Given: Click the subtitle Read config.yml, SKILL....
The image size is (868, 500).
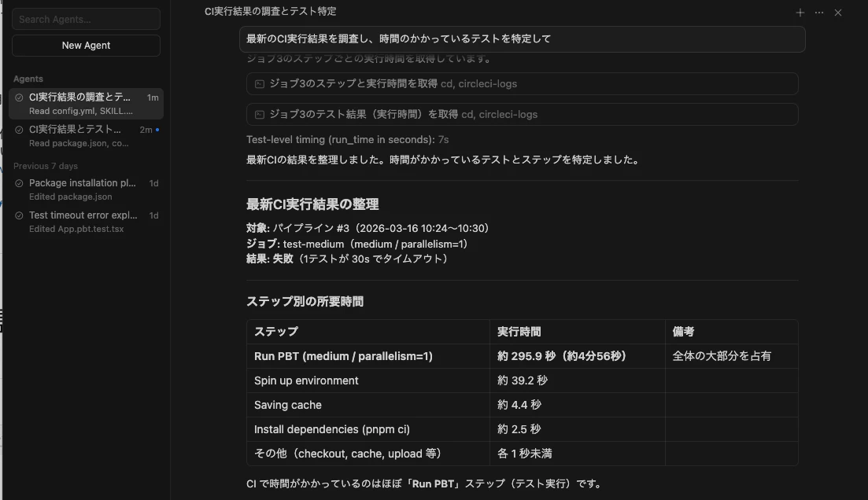Looking at the screenshot, I should tap(81, 111).
